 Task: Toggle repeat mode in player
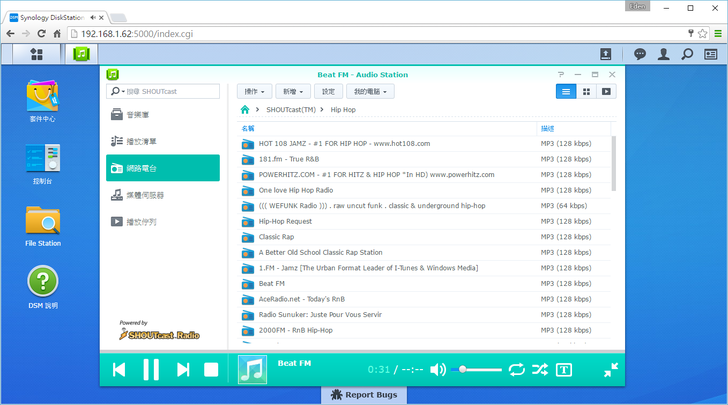tap(516, 370)
